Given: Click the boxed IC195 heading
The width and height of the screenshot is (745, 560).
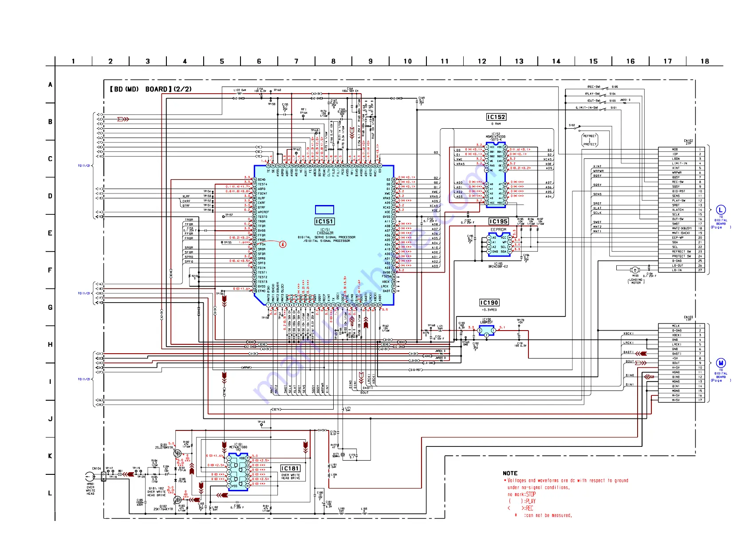Looking at the screenshot, I should tap(499, 221).
